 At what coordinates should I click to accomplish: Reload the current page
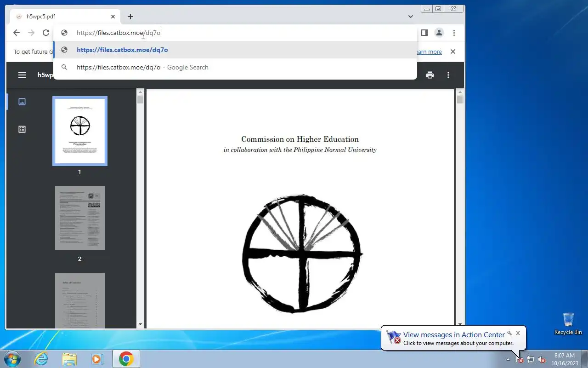(x=46, y=33)
